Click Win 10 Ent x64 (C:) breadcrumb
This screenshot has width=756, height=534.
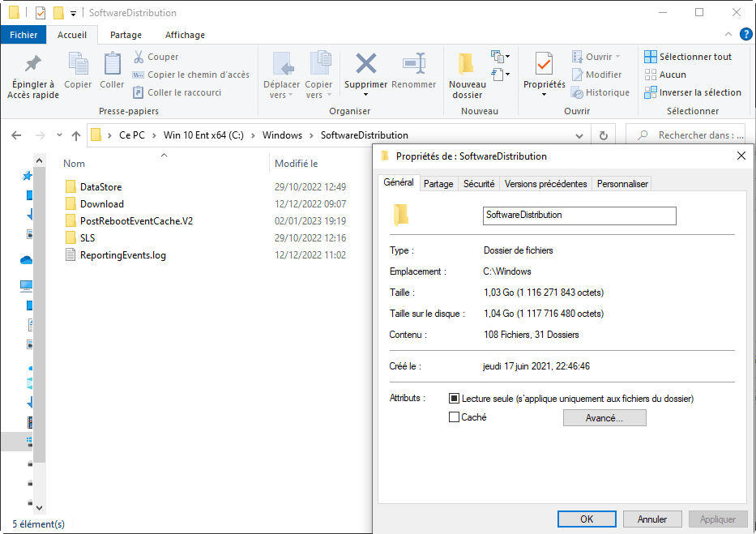pos(203,135)
